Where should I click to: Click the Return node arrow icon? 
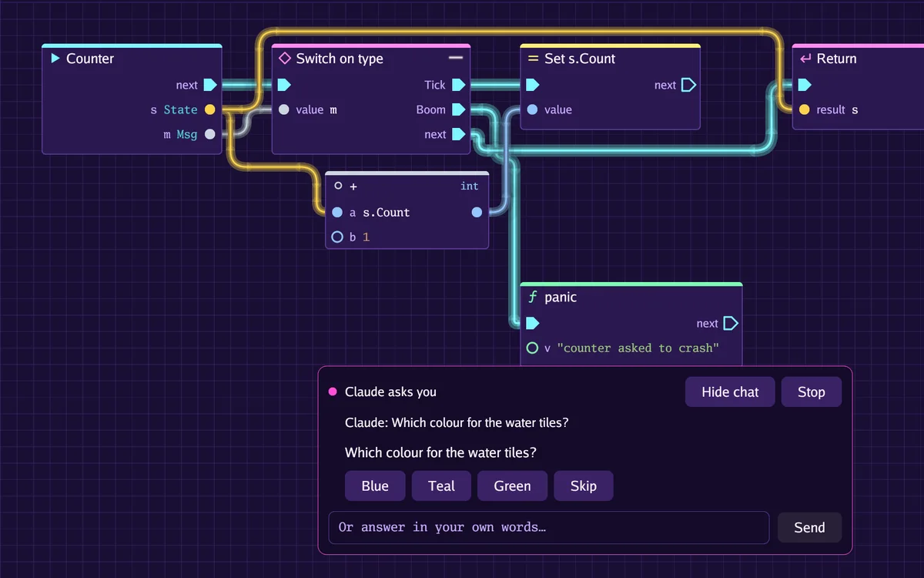click(806, 59)
